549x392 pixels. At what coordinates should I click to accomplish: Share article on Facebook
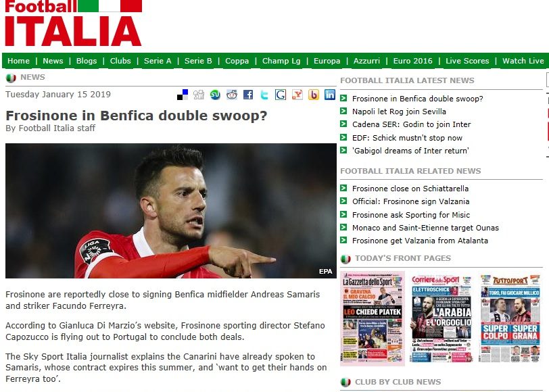(248, 95)
